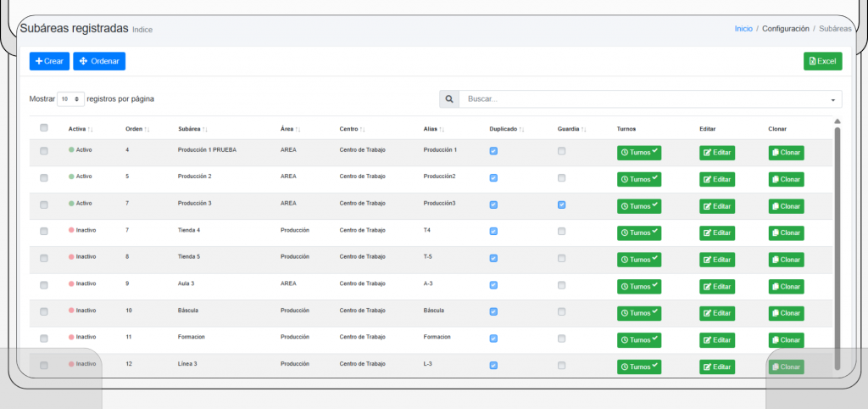Export the table with Excel button
The height and width of the screenshot is (409, 868).
click(x=822, y=61)
